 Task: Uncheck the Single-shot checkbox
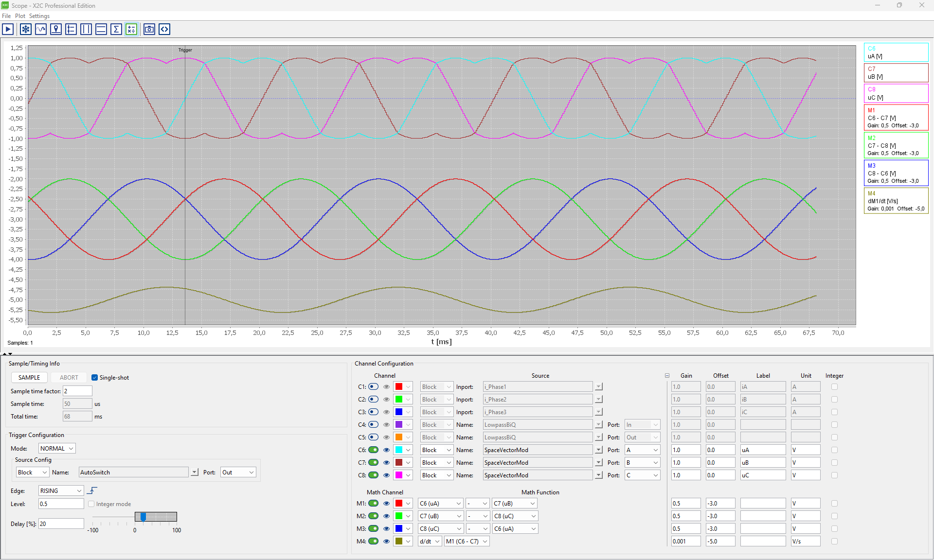94,378
